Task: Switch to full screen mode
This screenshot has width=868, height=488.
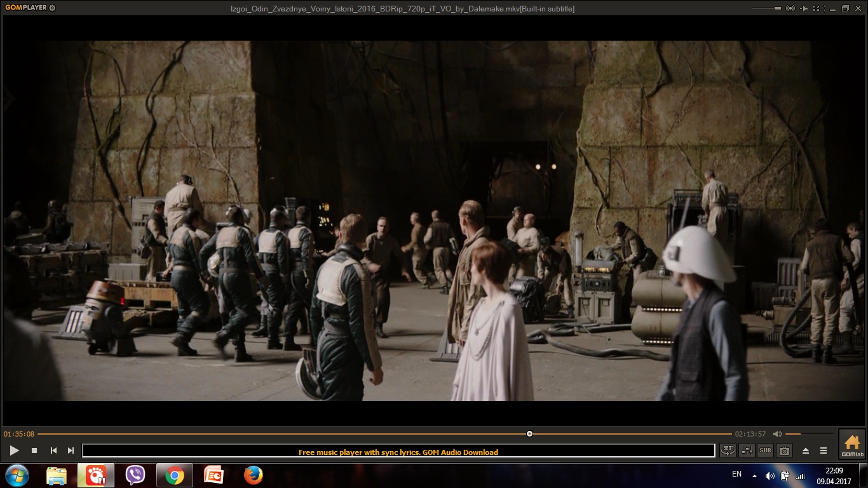Action: (817, 9)
